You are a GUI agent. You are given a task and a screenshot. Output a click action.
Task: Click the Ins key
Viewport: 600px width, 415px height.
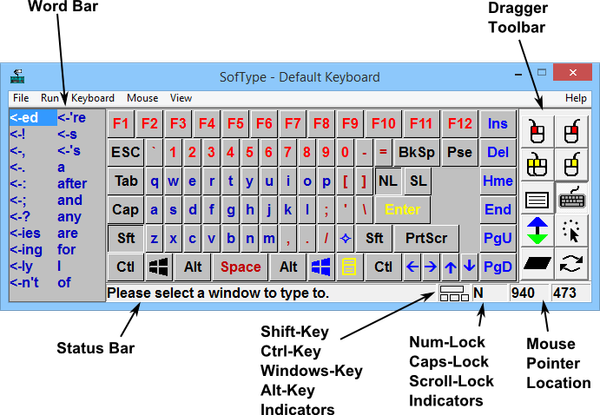coord(497,124)
